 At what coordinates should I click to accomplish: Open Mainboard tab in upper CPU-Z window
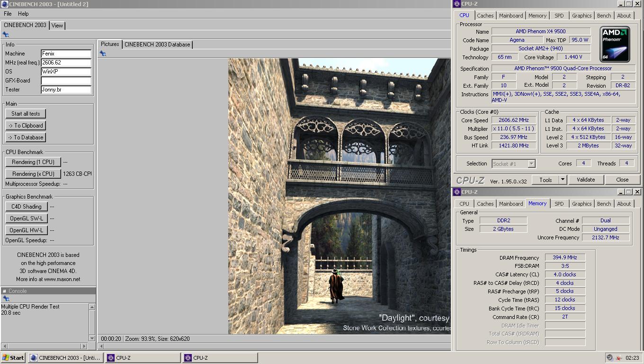[511, 16]
